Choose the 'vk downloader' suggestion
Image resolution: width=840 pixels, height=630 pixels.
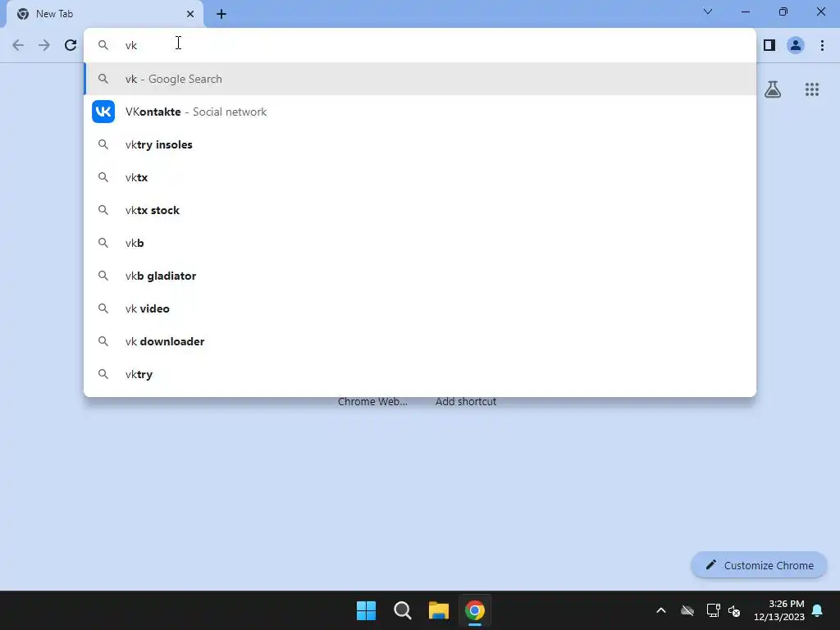coord(420,341)
